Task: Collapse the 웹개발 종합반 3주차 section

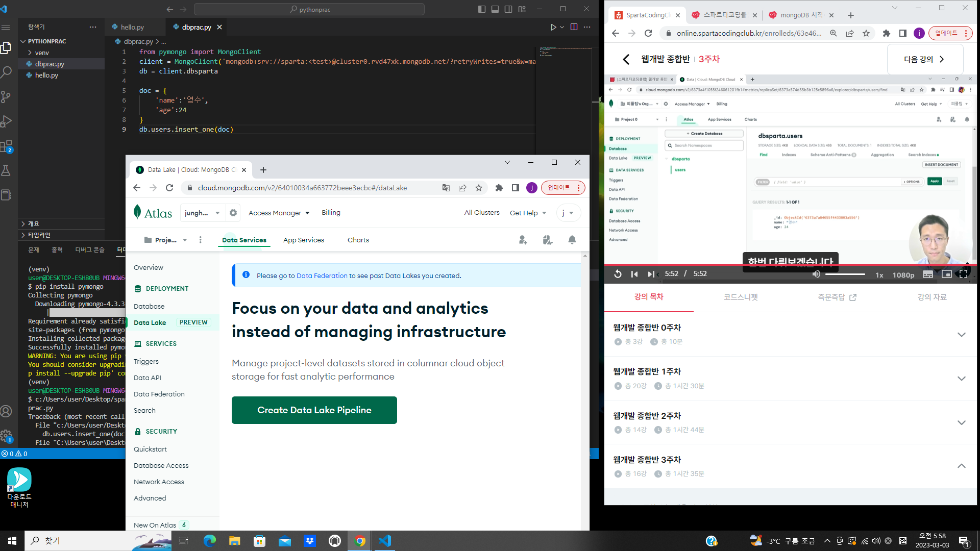Action: tap(962, 466)
